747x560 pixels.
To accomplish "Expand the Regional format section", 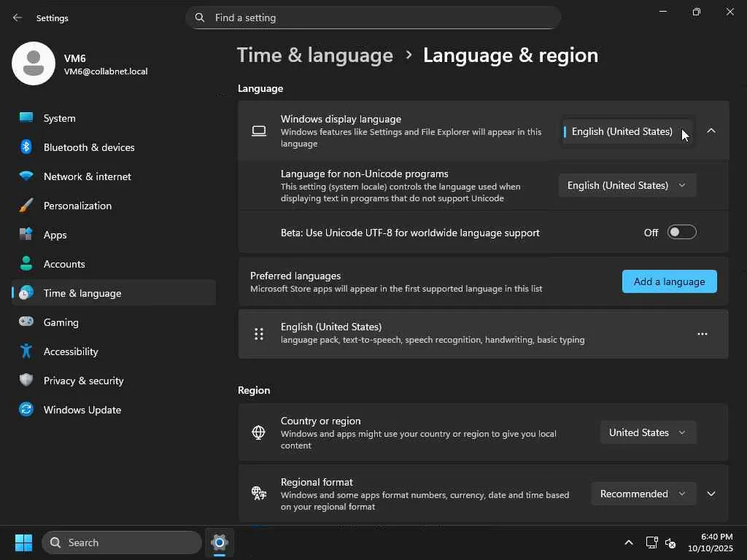I will (711, 494).
